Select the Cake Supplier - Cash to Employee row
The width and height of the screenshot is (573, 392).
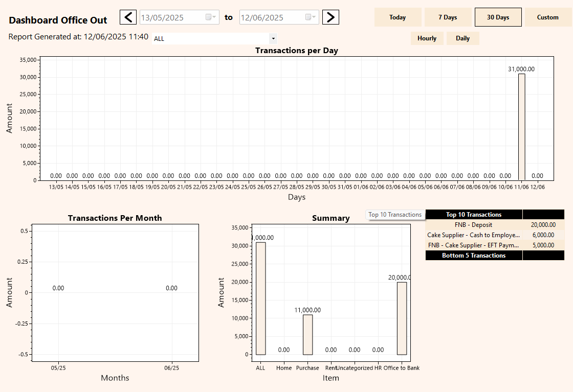point(495,235)
